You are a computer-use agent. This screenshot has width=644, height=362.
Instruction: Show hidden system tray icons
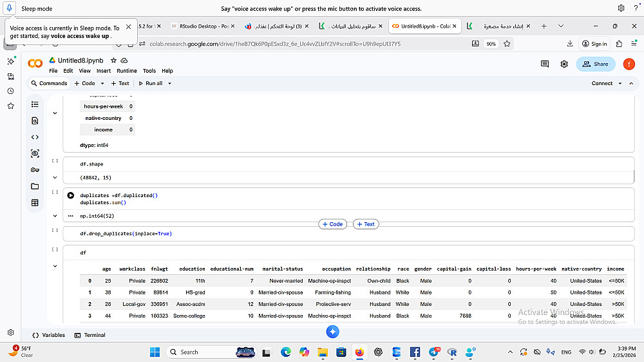pos(510,352)
